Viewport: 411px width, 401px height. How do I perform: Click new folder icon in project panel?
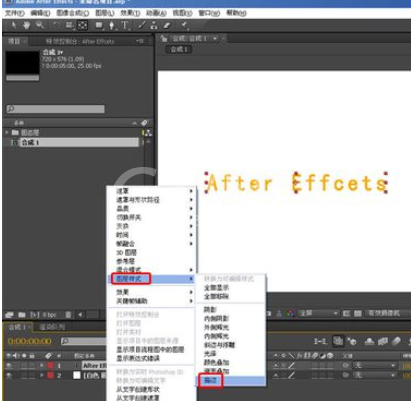coord(22,315)
